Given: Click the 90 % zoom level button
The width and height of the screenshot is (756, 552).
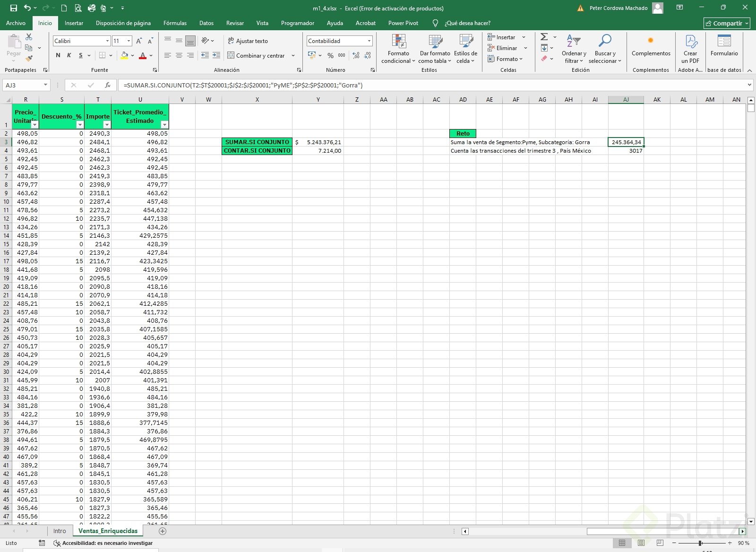Looking at the screenshot, I should pos(743,543).
